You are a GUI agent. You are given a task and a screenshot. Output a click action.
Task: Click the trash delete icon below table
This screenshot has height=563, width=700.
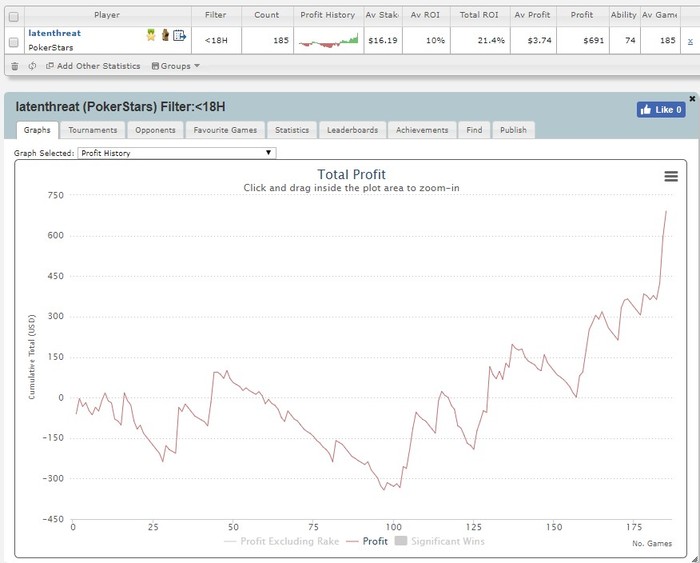[15, 66]
